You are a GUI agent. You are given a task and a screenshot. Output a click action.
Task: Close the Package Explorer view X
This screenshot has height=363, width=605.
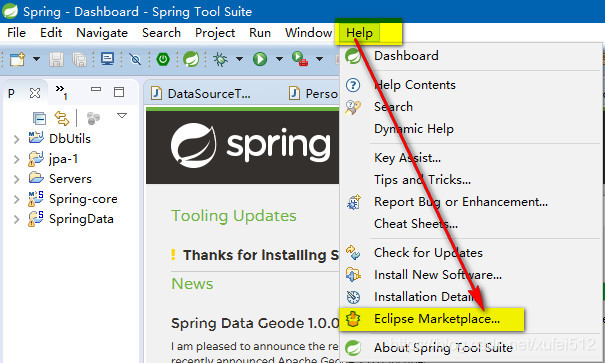click(35, 93)
